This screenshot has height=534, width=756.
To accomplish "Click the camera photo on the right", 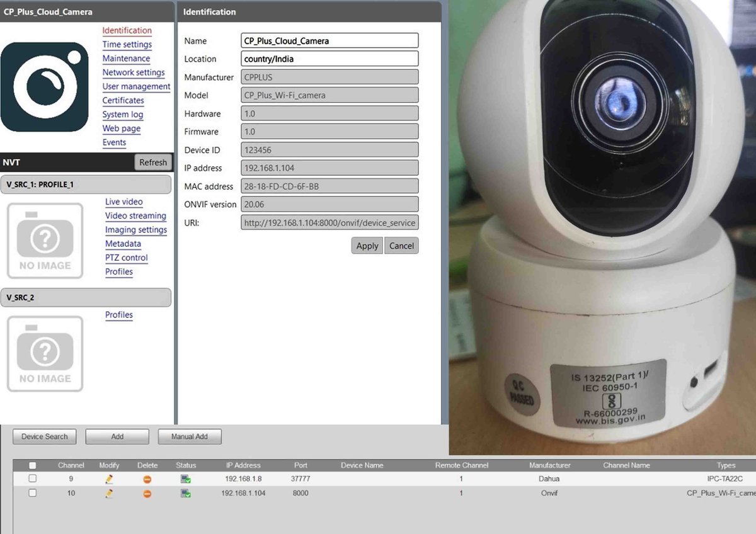I will click(602, 227).
